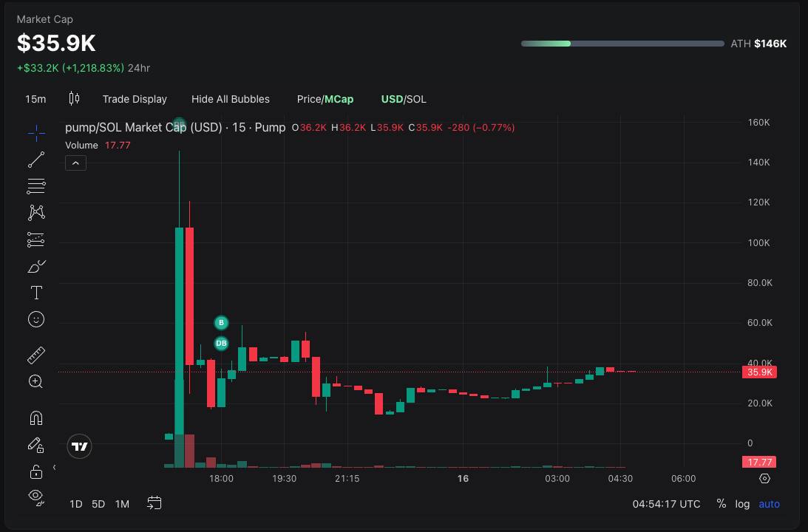Select the crosshair cursor tool

click(35, 133)
